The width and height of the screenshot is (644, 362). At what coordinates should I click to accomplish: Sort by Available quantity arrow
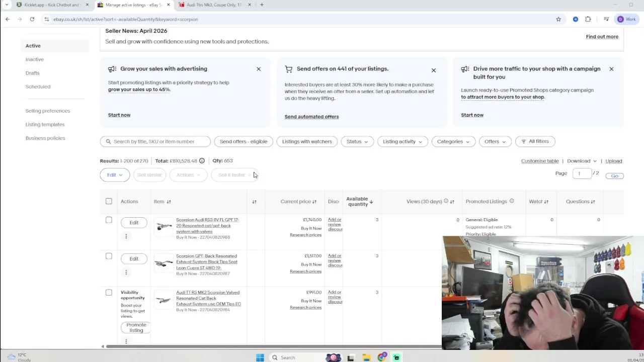(371, 202)
